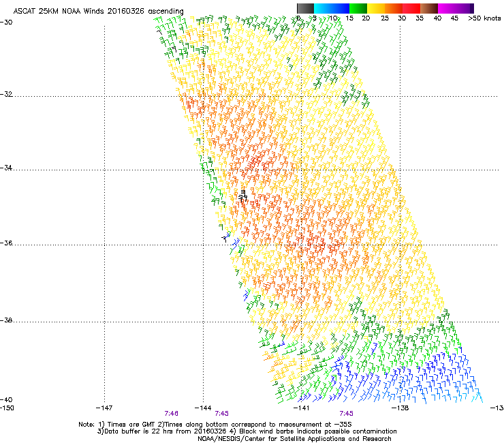
Task: Click the '-40' latitude axis label
Action: coord(6,399)
